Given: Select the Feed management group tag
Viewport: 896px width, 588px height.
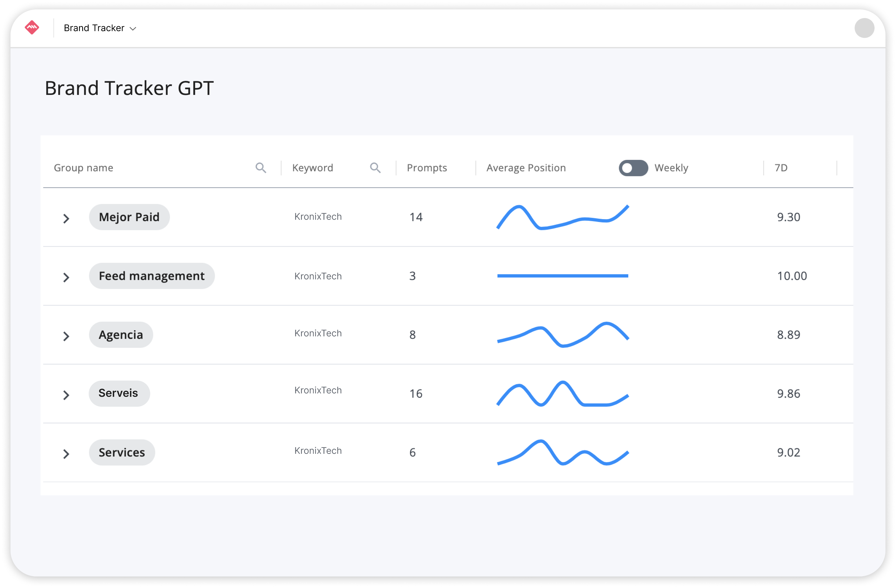Looking at the screenshot, I should pyautogui.click(x=152, y=276).
